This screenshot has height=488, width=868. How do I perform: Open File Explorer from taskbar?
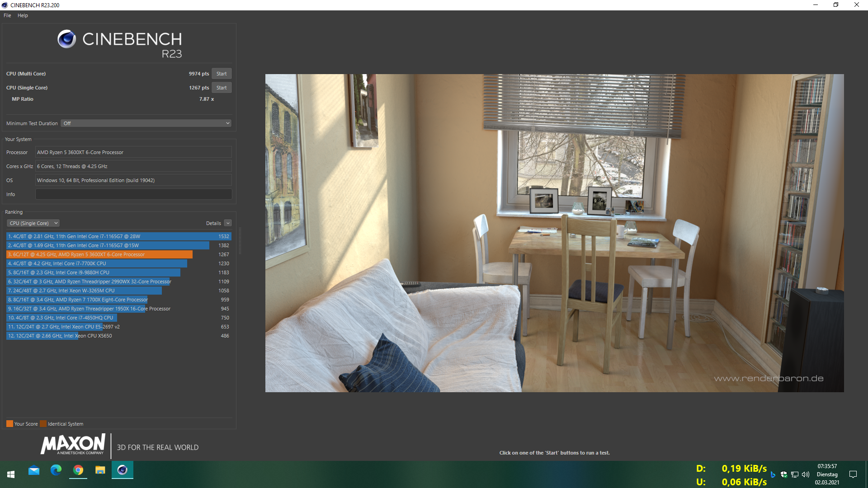click(100, 471)
